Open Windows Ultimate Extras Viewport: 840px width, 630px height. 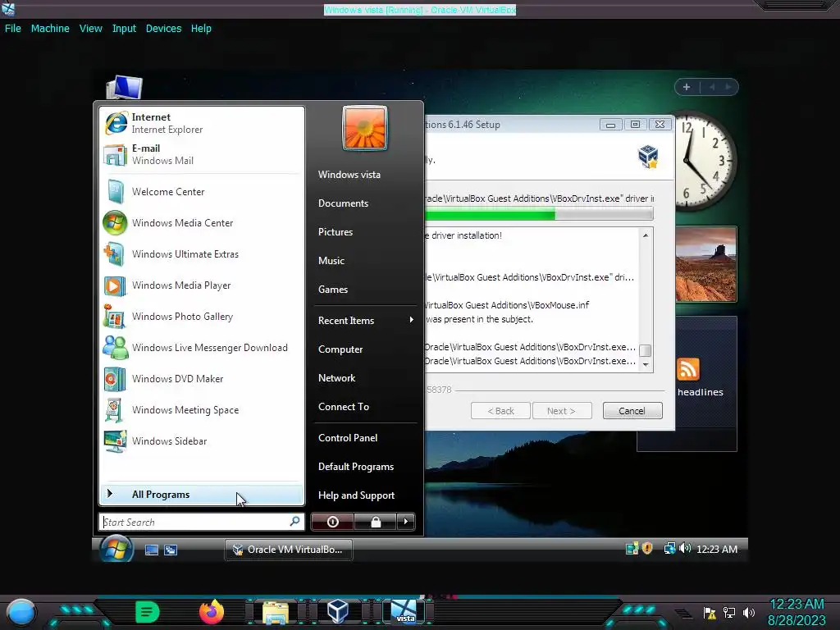pyautogui.click(x=202, y=254)
